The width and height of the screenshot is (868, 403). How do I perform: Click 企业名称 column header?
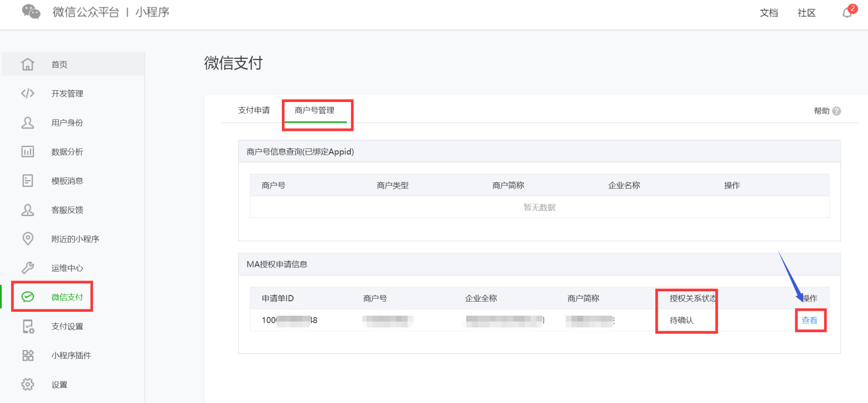point(624,185)
